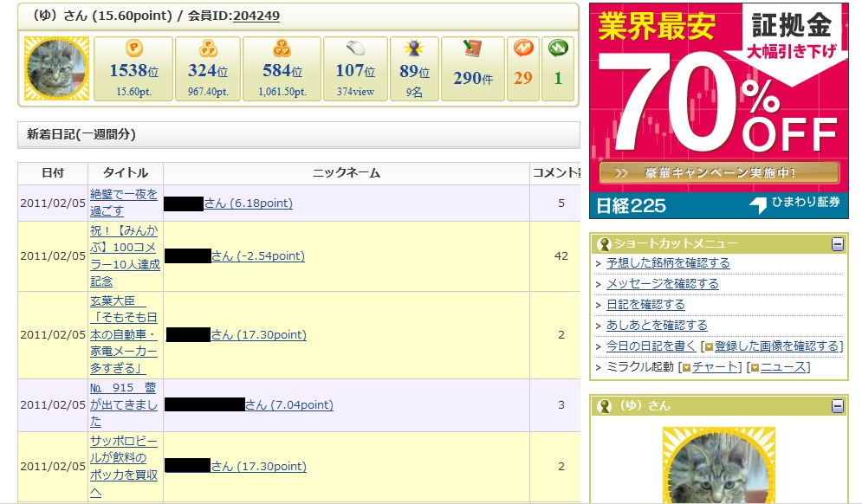Image resolution: width=862 pixels, height=504 pixels.
Task: Open 登録した画像を確認する link
Action: point(777,346)
